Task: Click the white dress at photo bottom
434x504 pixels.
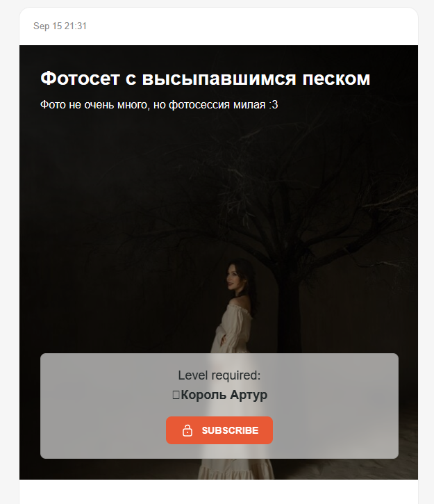Action: click(236, 469)
